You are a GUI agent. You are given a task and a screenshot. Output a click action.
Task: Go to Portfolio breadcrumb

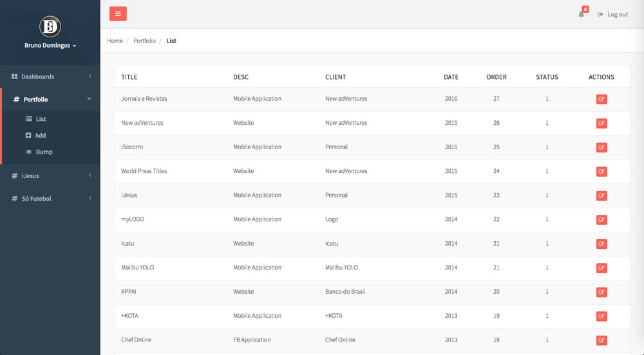144,41
